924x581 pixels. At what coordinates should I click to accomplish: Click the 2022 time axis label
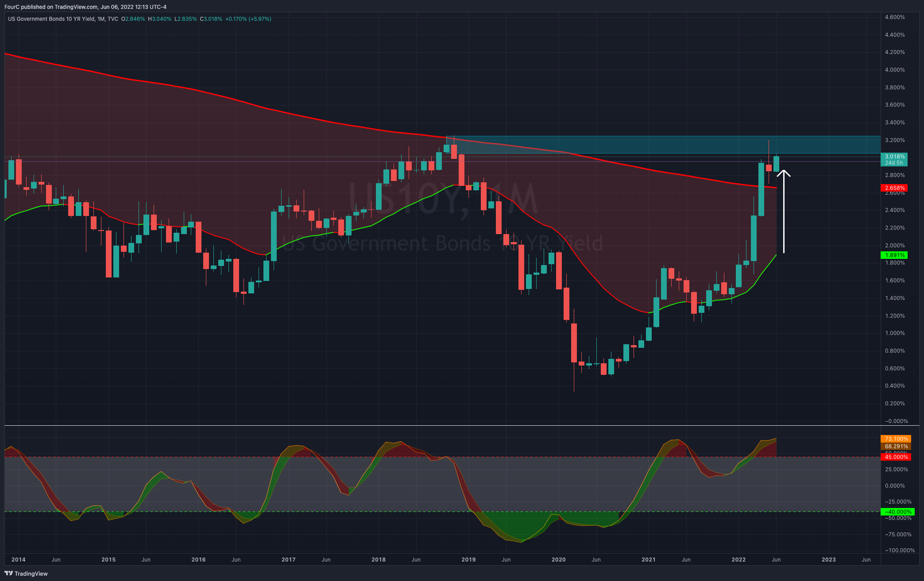pos(738,560)
